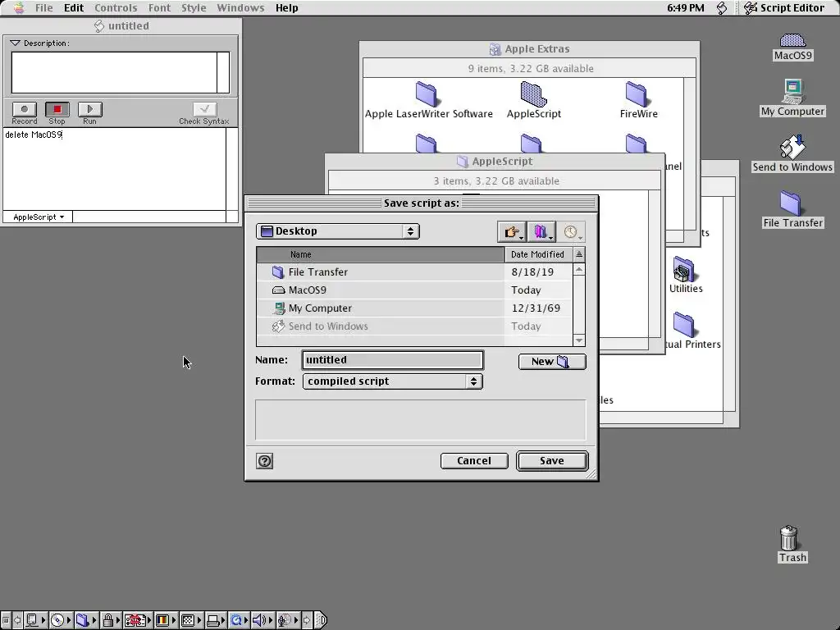Viewport: 840px width, 630px height.
Task: Select My Computer row in save dialog list
Action: click(x=414, y=308)
